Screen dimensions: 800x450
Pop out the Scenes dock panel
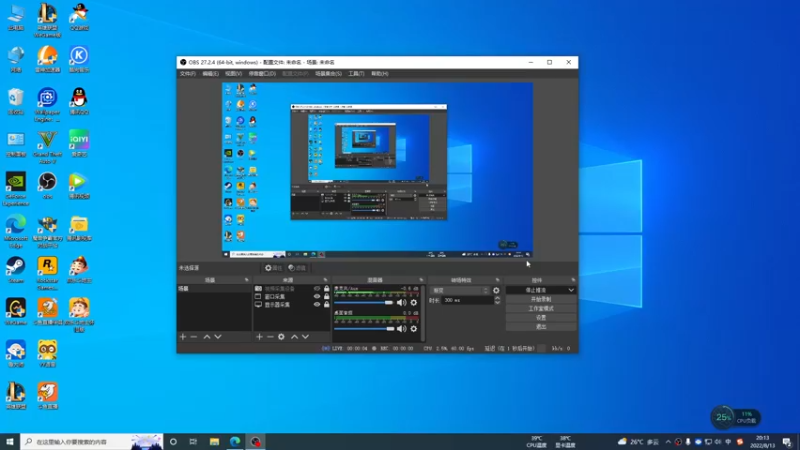246,280
